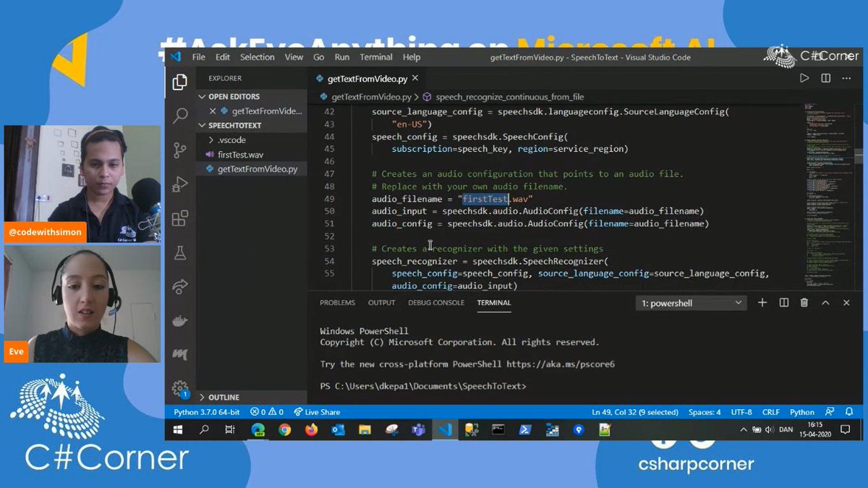Click the Windows Start button
The image size is (868, 488).
(179, 429)
